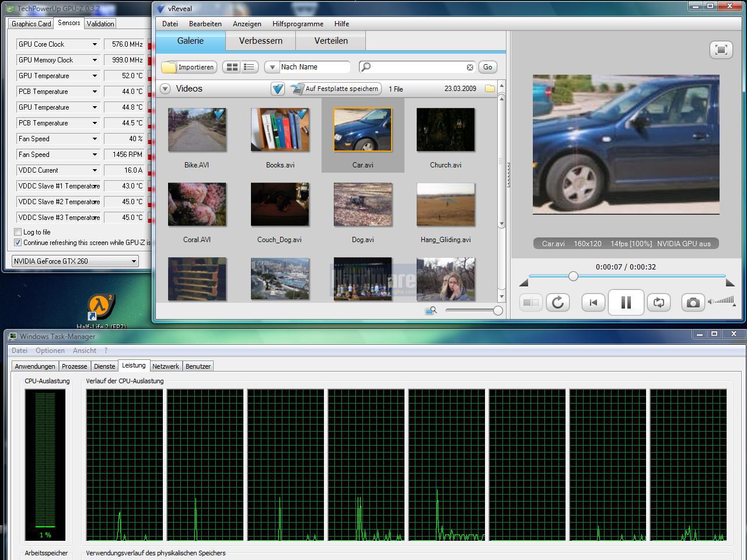Screen dimensions: 747x560
Task: Switch gallery to list view
Action: [x=249, y=67]
